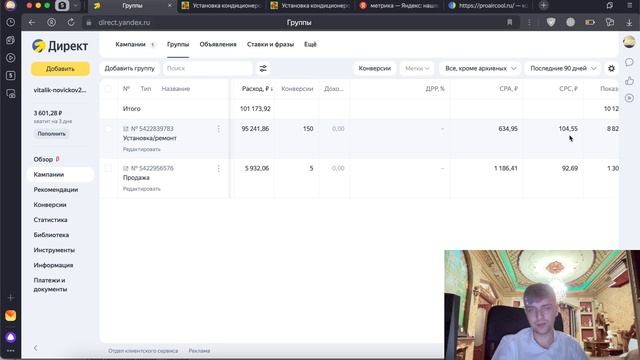640x360 pixels.
Task: Open the Последние 90 дней date dropdown
Action: point(563,69)
